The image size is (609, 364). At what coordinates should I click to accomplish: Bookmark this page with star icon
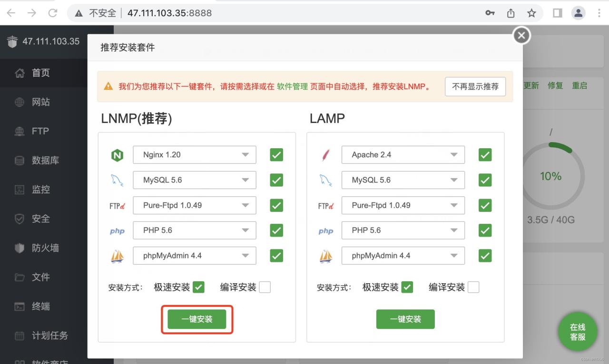[532, 13]
